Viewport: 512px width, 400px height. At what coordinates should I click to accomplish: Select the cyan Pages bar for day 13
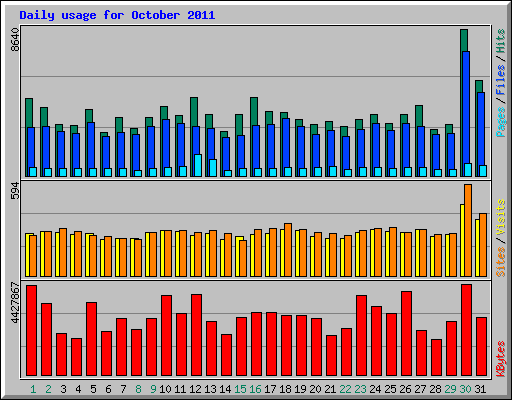click(x=213, y=168)
